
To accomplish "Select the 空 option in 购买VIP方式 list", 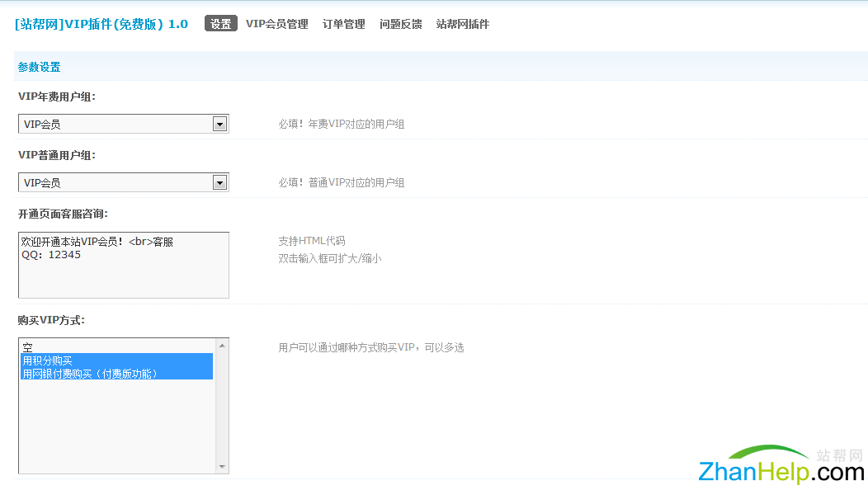I will click(x=83, y=347).
